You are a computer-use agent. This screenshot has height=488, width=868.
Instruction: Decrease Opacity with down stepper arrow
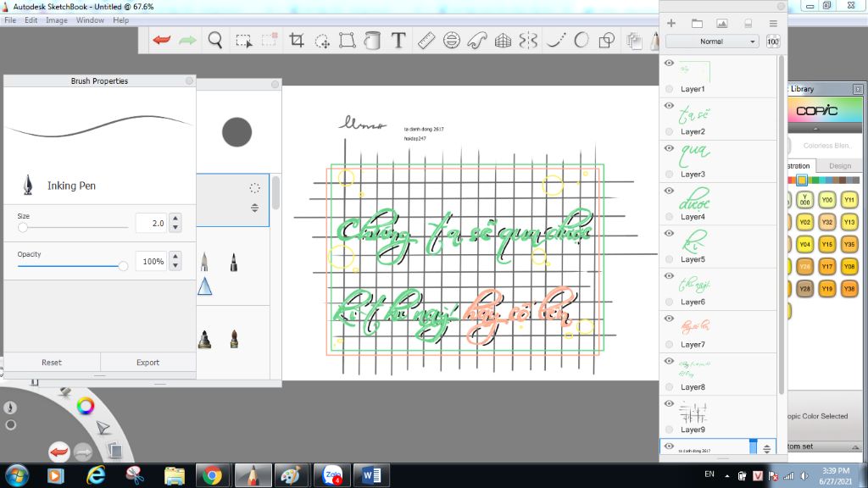click(x=175, y=265)
